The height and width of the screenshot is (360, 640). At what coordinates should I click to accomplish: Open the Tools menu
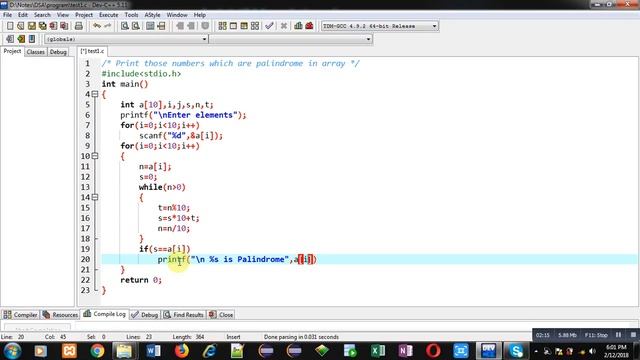point(131,15)
